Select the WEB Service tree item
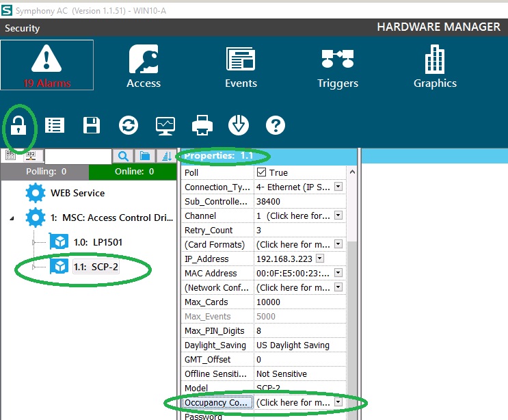 pyautogui.click(x=77, y=193)
